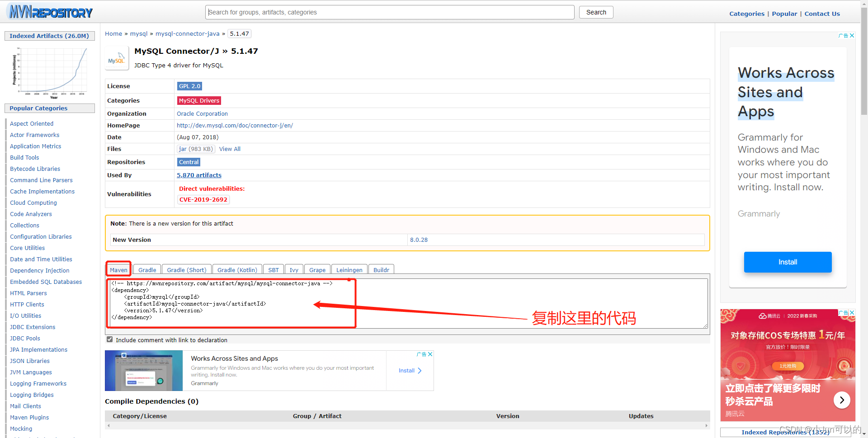Select the Maven tab
This screenshot has width=868, height=438.
pos(118,270)
